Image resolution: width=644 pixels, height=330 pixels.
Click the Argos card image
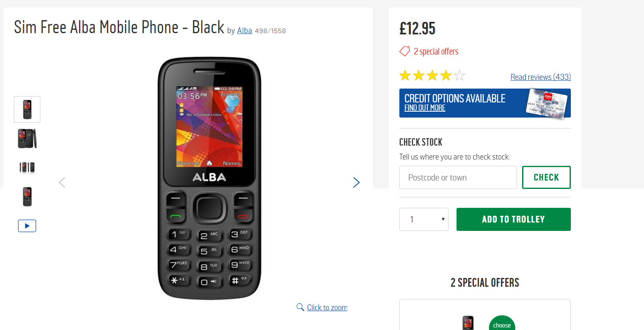pyautogui.click(x=546, y=103)
